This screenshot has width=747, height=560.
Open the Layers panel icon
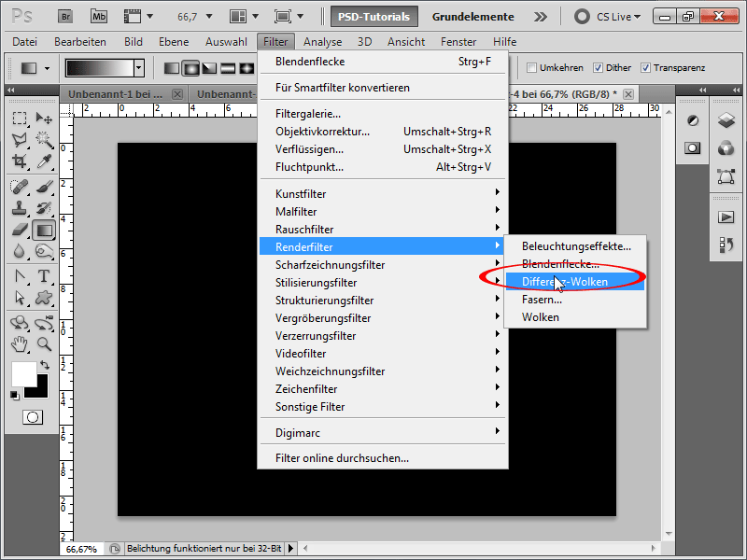pyautogui.click(x=726, y=121)
